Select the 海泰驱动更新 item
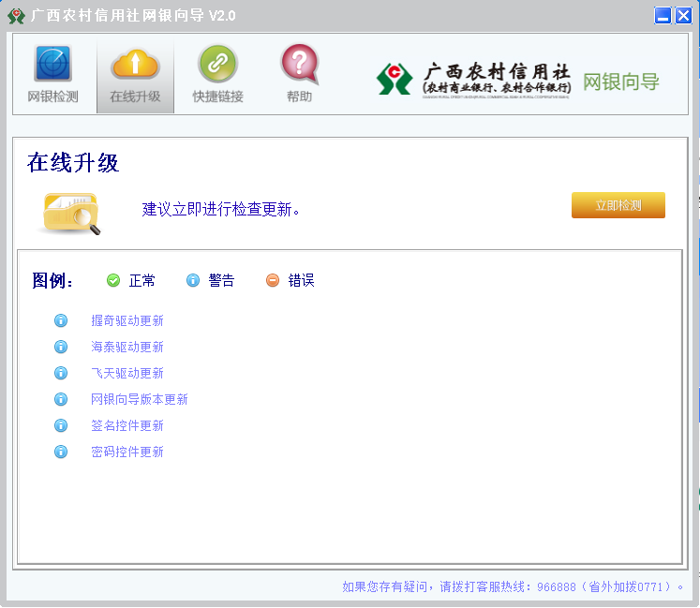The height and width of the screenshot is (608, 700). [x=127, y=347]
